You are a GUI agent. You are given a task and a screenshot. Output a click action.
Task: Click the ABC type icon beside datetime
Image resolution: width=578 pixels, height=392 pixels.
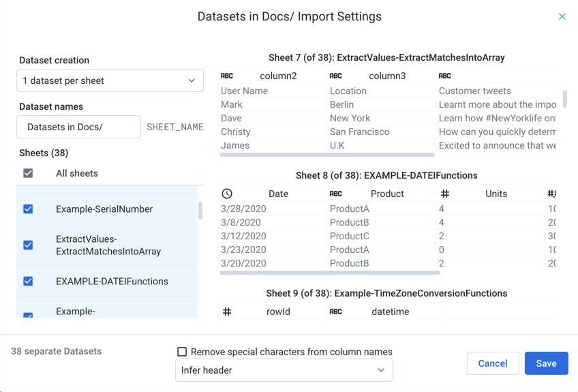[x=335, y=312]
